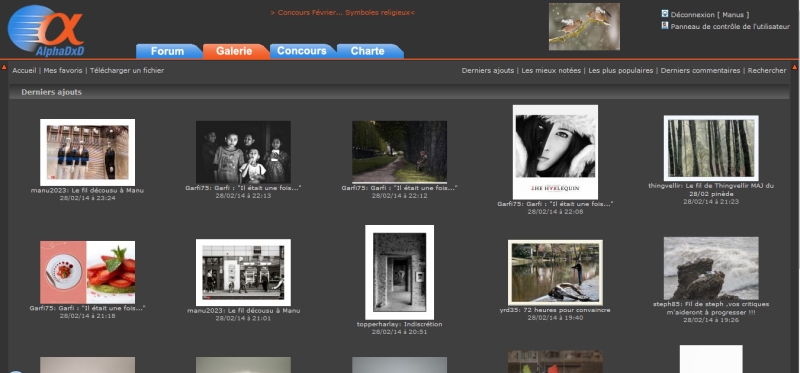
Task: Click the orange triangle at right edge
Action: pos(794,67)
